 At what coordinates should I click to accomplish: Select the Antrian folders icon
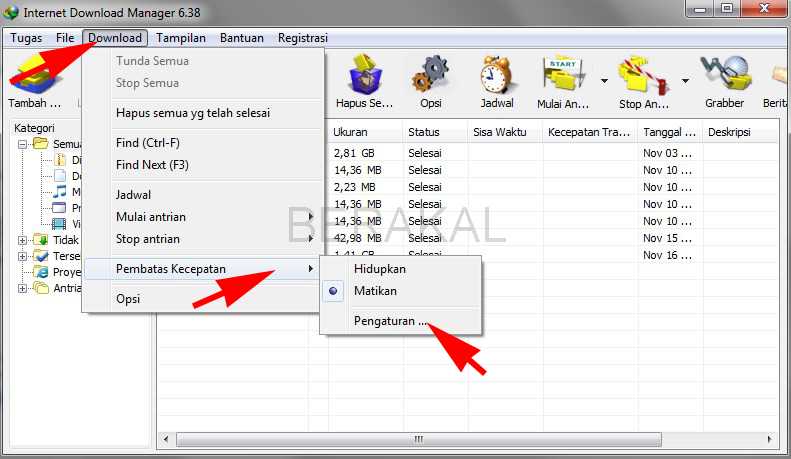click(41, 288)
